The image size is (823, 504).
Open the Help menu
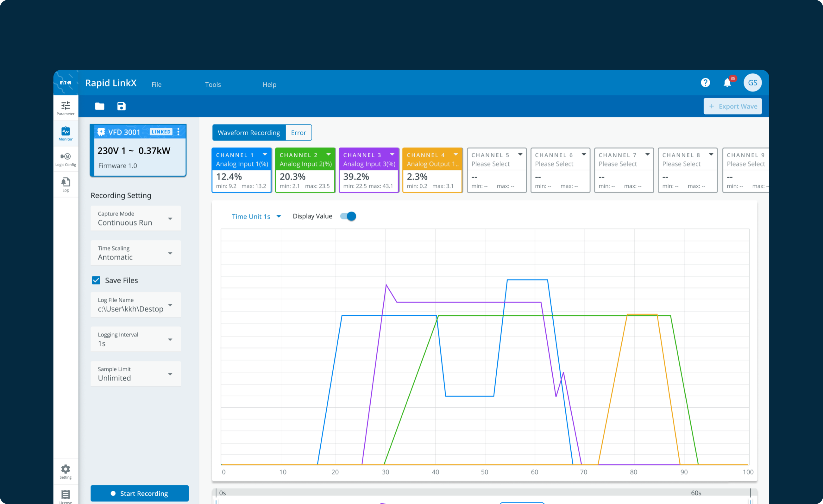[x=269, y=85]
